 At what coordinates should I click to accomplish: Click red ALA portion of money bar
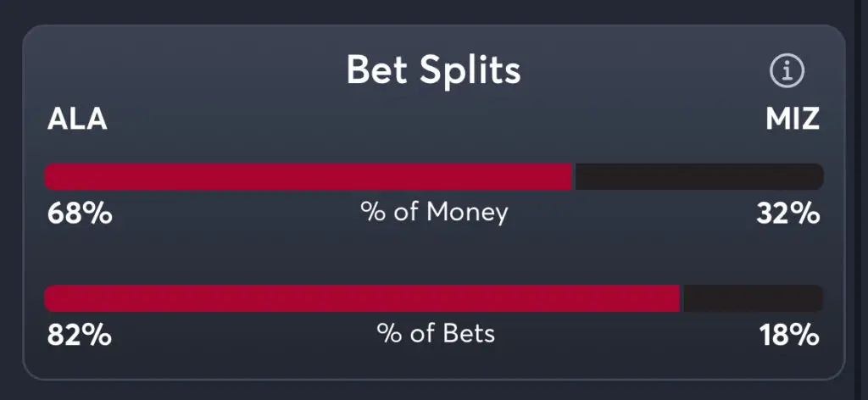(309, 176)
